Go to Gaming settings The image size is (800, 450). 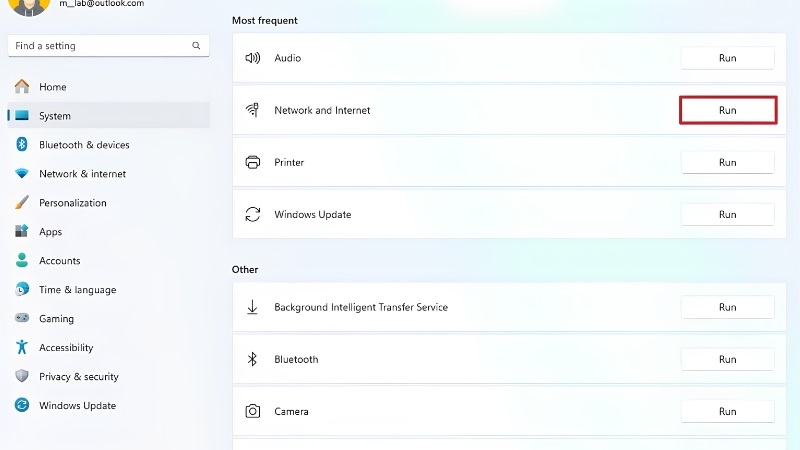tap(109, 318)
